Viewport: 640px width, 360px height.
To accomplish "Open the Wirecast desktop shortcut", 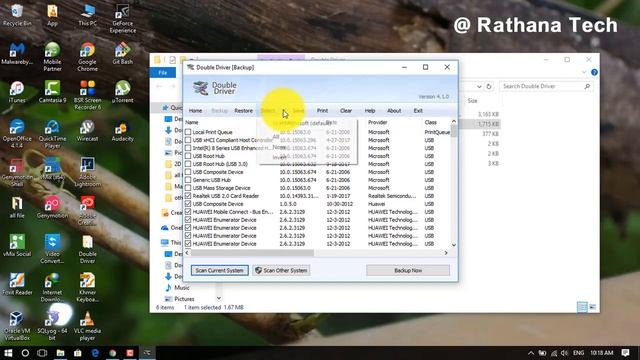I will coord(87,130).
